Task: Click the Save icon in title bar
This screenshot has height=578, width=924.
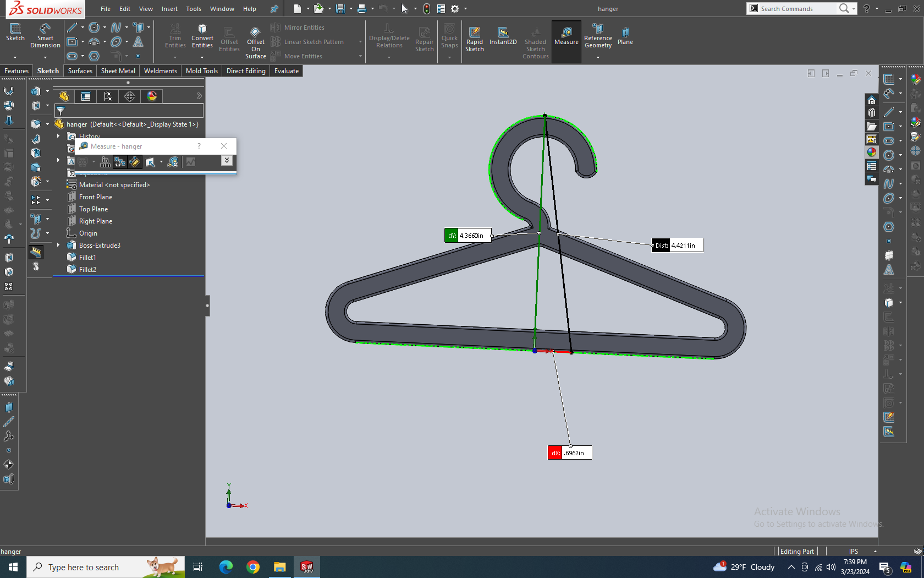Action: click(340, 9)
